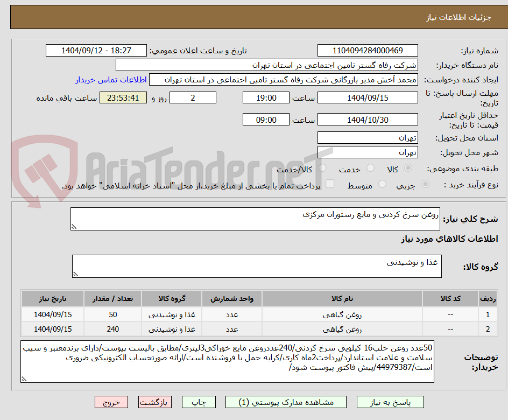Click quantity 50 in row 1
508x420 pixels.
[x=113, y=314]
